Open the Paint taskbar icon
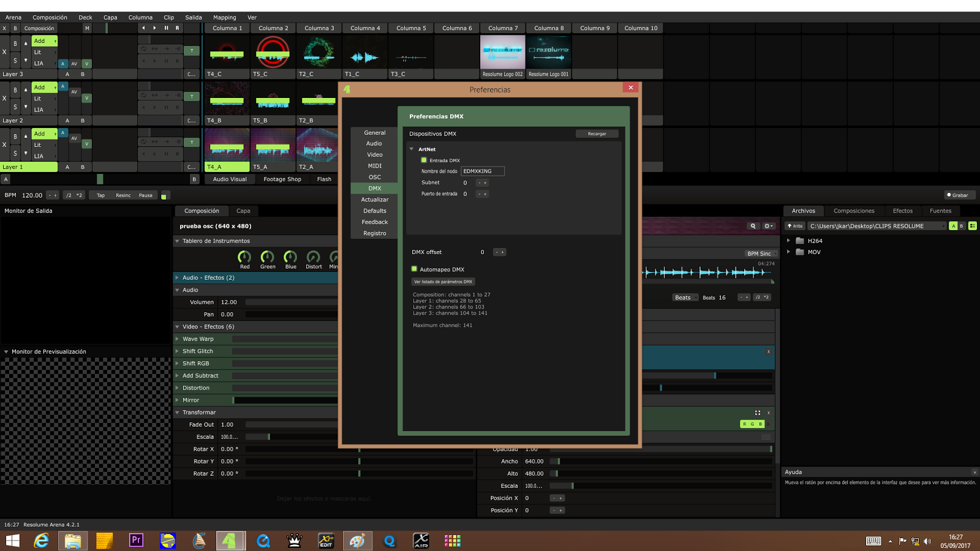 click(357, 541)
